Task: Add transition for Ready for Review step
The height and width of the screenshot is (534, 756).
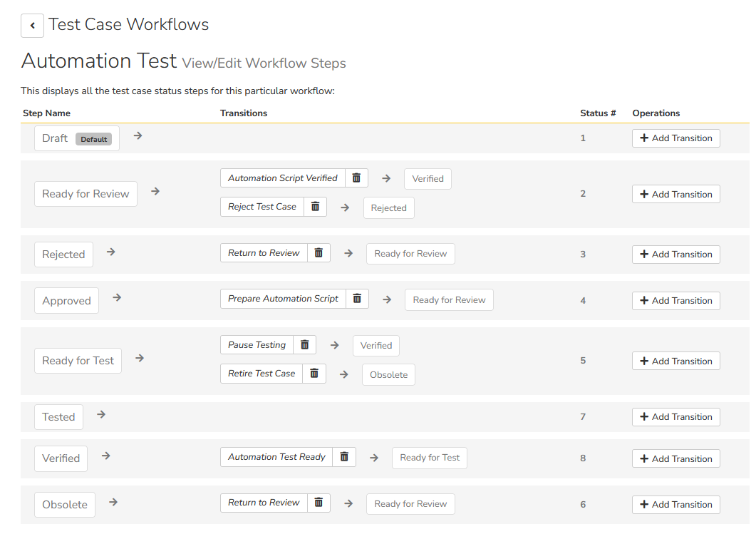Action: pyautogui.click(x=675, y=194)
